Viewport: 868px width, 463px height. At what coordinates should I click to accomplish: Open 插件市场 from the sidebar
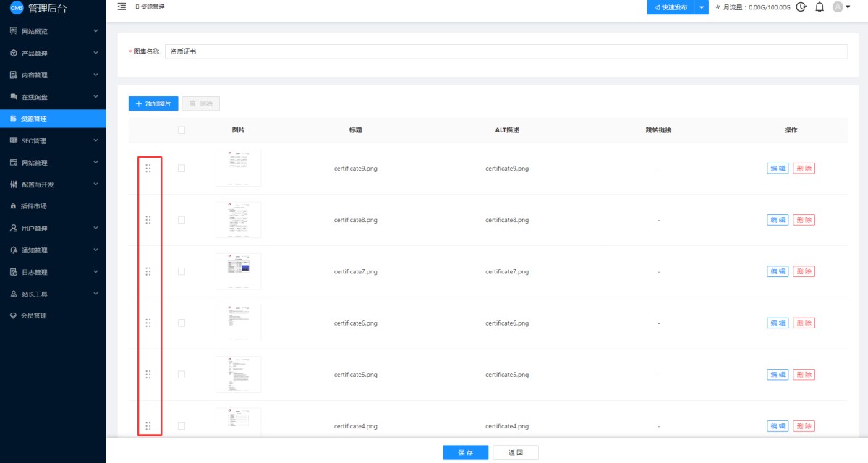pyautogui.click(x=34, y=206)
